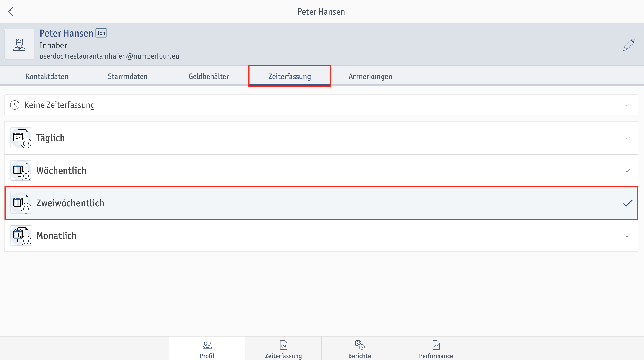Image resolution: width=644 pixels, height=360 pixels.
Task: Open the user avatar picture
Action: (19, 45)
